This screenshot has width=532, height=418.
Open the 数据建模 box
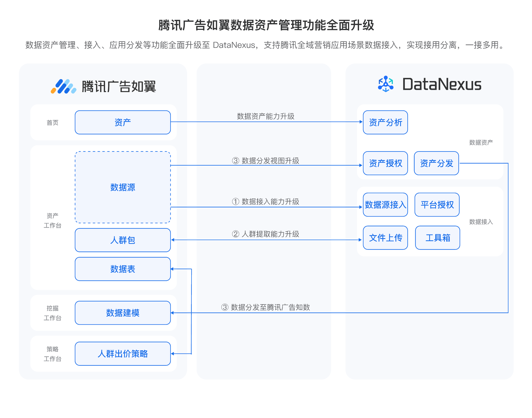point(123,313)
